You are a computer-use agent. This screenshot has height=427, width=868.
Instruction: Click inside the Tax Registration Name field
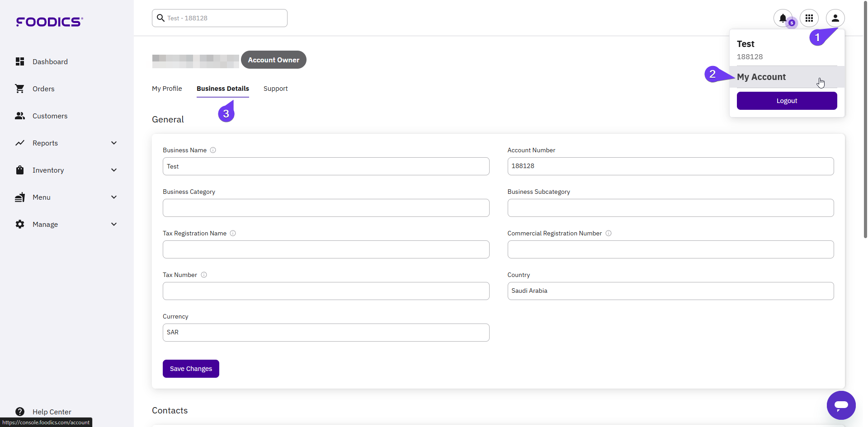click(325, 249)
